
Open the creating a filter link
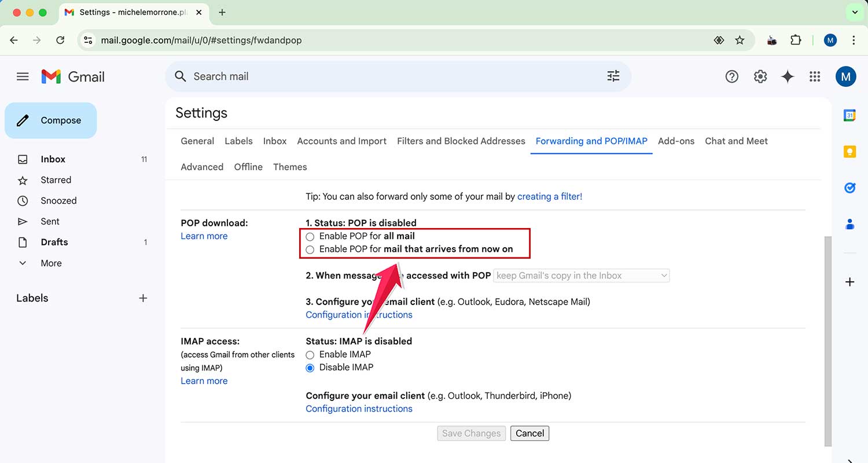tap(549, 196)
